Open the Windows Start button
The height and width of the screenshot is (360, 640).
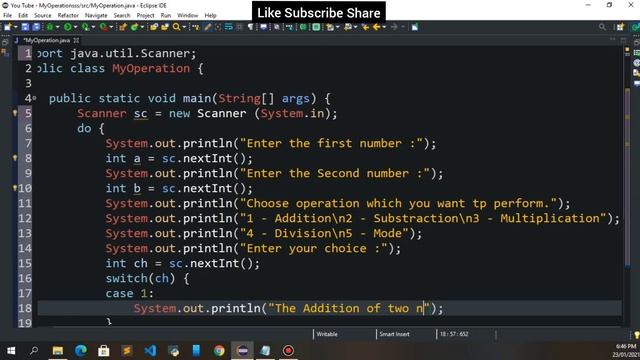(x=11, y=351)
